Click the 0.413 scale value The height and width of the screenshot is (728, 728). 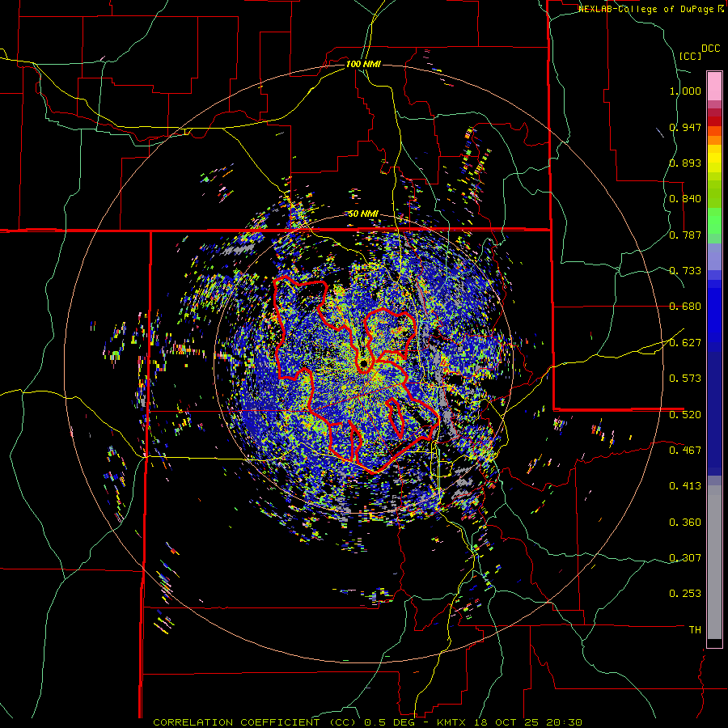[x=685, y=486]
